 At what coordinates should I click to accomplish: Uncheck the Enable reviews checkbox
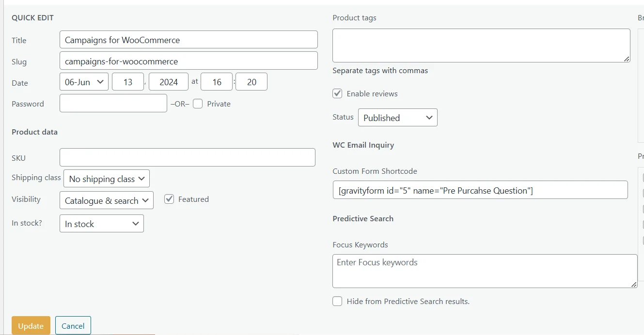click(x=337, y=93)
